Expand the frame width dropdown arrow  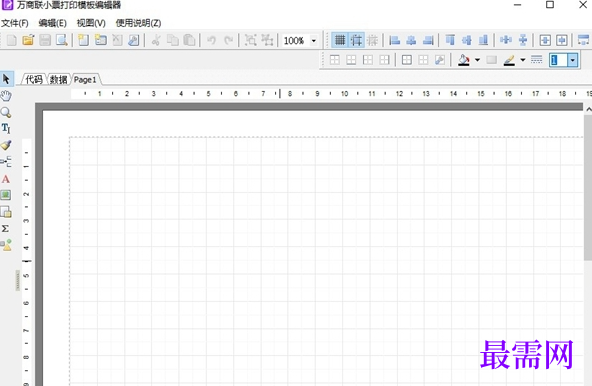(x=573, y=60)
